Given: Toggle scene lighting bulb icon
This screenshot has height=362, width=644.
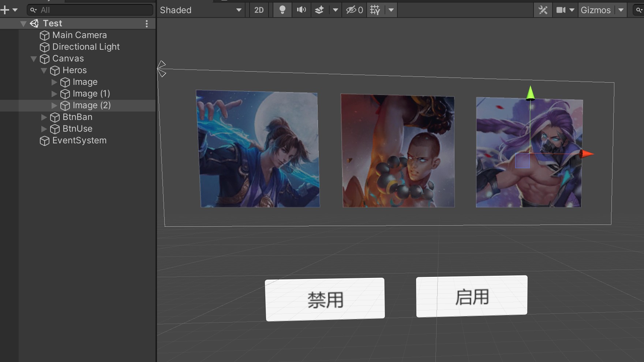Looking at the screenshot, I should pos(282,10).
